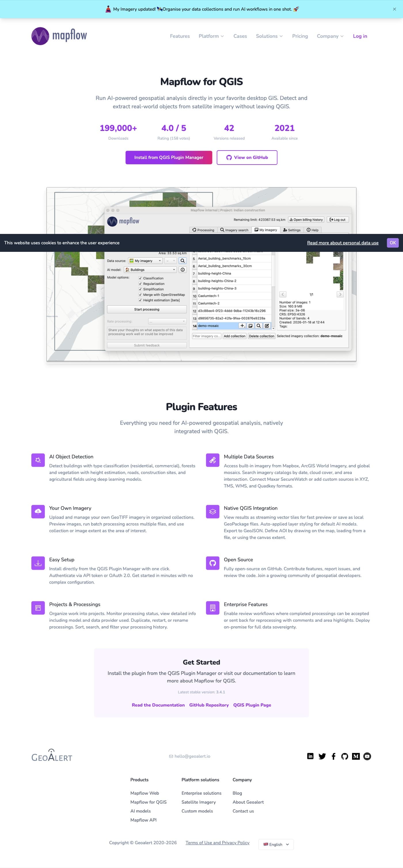Screen dimensions: 403x868
Task: Toggle the Simplification checkbox
Action: tap(140, 289)
